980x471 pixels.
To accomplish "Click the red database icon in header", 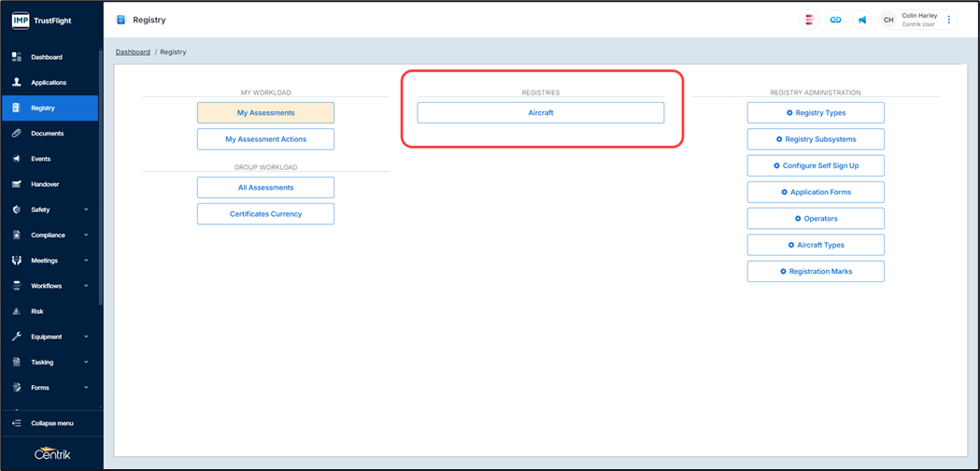I will click(x=809, y=20).
